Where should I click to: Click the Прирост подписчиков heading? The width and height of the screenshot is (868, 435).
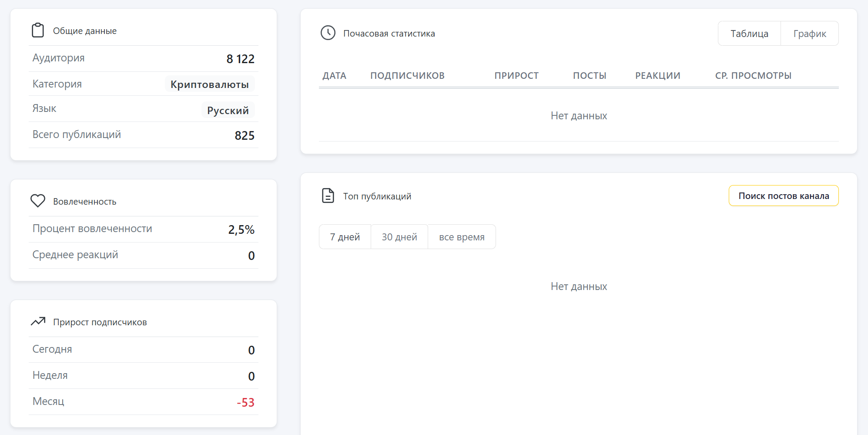click(100, 322)
